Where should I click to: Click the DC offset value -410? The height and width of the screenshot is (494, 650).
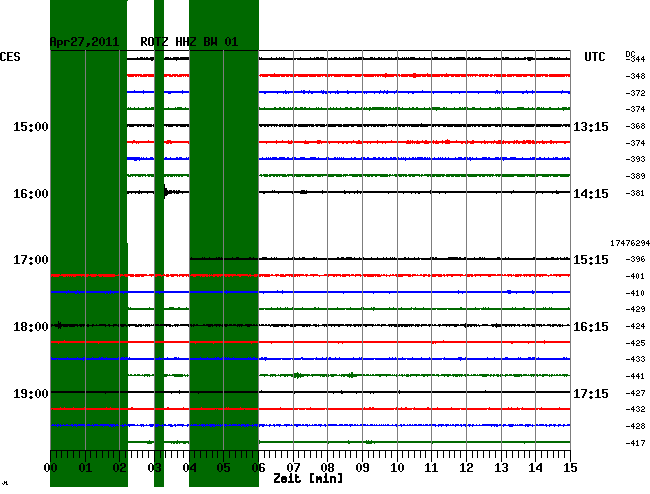tap(635, 293)
